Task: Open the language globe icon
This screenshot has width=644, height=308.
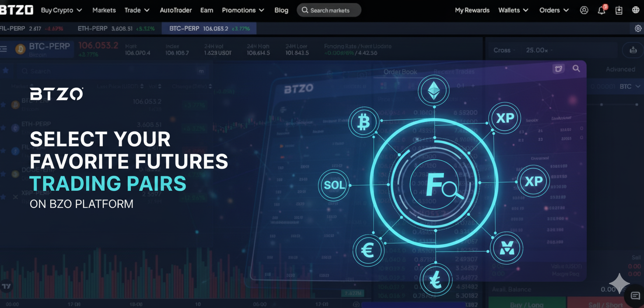Action: coord(636,10)
